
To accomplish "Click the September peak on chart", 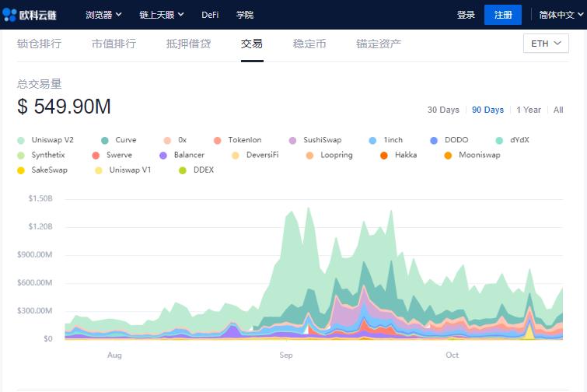I will [309, 208].
